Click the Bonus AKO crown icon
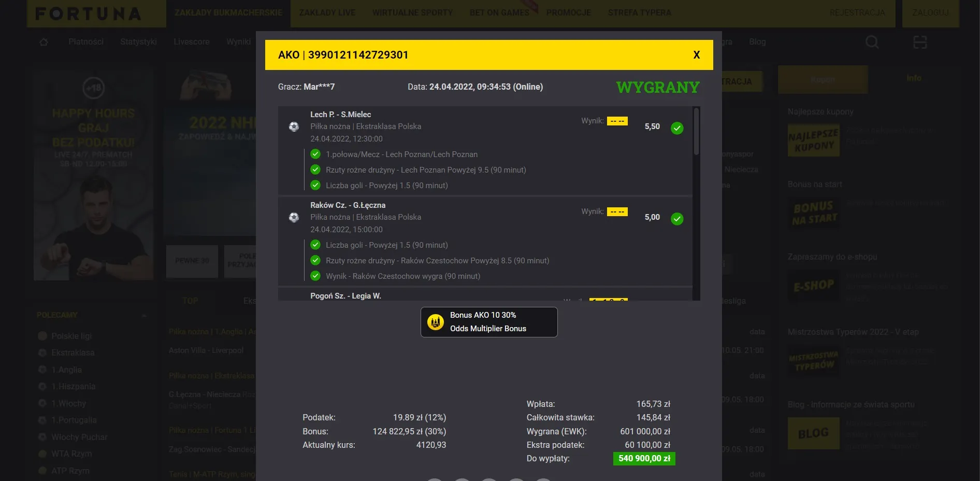Screen dimensions: 980x481 click(436, 322)
